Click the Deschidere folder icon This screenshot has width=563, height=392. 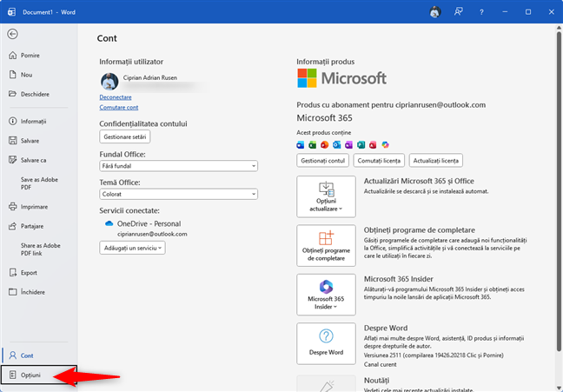tap(12, 94)
